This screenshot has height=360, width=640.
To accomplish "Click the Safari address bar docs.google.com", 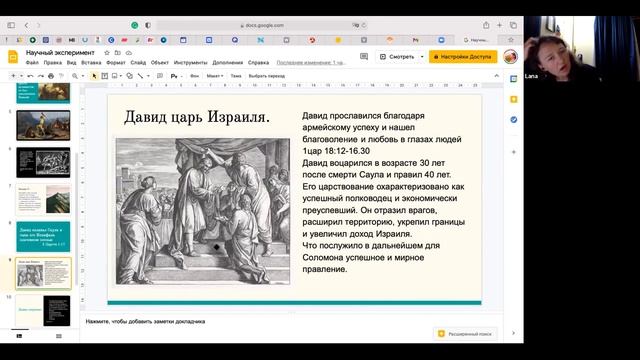I will tap(261, 25).
